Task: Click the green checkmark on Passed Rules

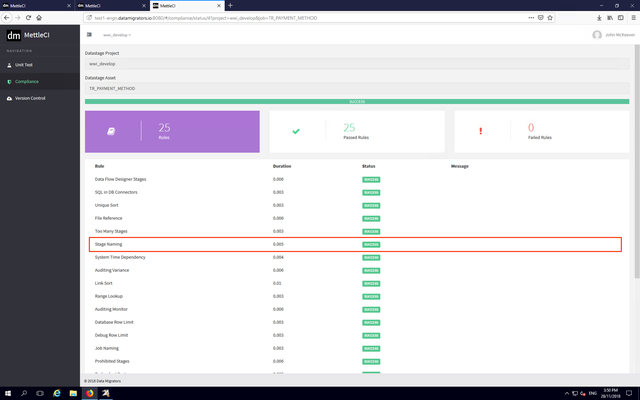Action: (x=295, y=131)
